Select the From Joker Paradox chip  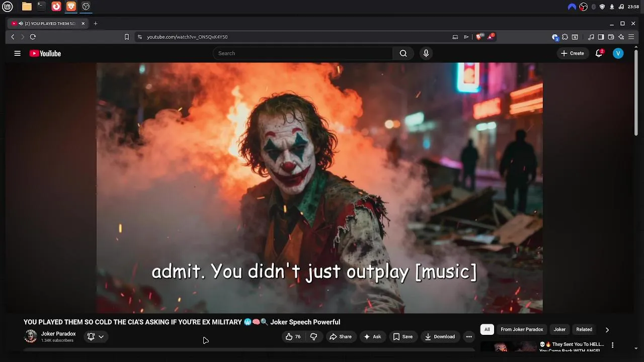point(522,329)
